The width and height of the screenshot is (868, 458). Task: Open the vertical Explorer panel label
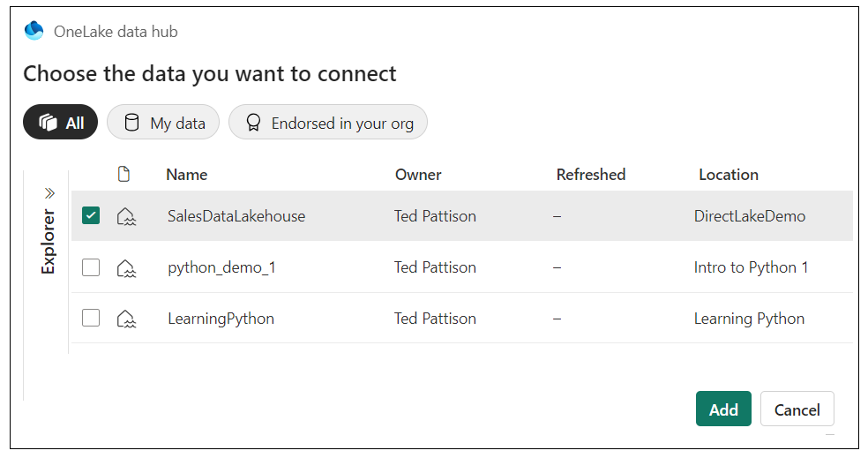pyautogui.click(x=49, y=241)
